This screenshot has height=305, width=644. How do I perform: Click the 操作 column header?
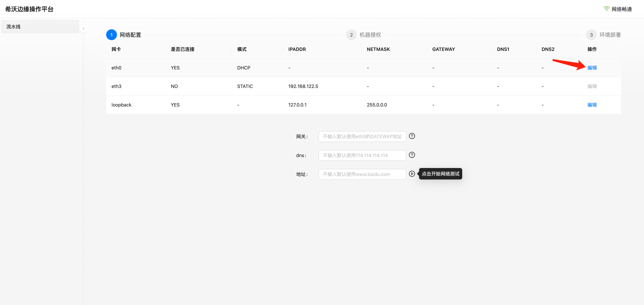[x=592, y=49]
